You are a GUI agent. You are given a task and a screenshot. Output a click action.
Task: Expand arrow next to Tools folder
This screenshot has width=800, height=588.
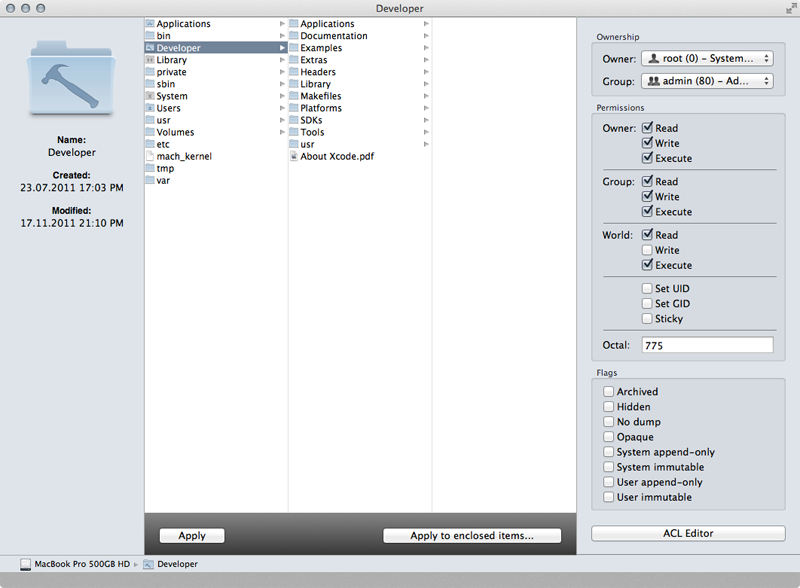point(426,132)
